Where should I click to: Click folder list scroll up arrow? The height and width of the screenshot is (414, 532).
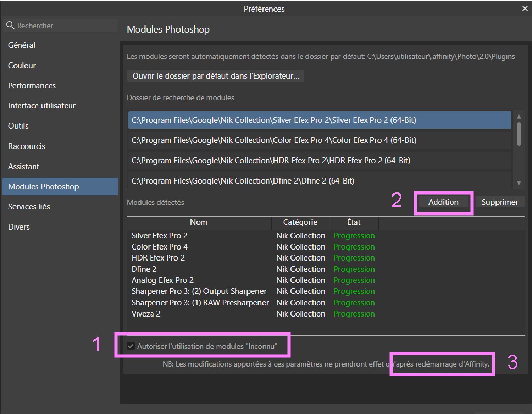(519, 116)
